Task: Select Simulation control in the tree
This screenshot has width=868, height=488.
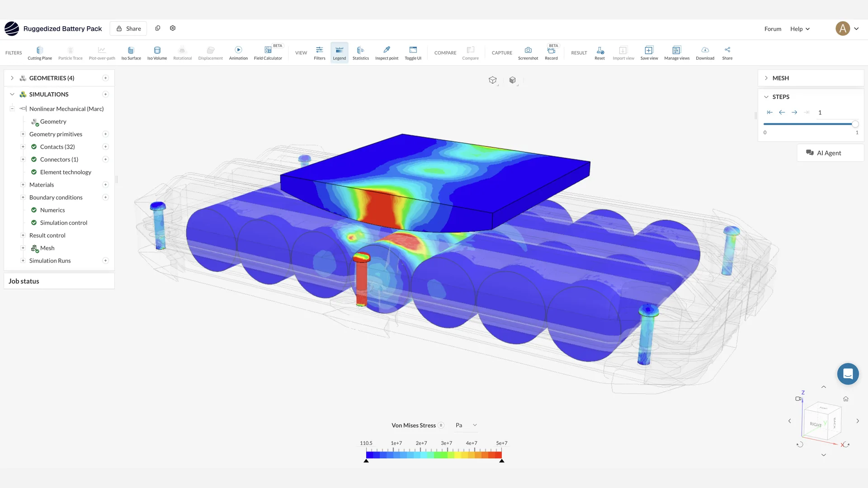Action: click(64, 223)
